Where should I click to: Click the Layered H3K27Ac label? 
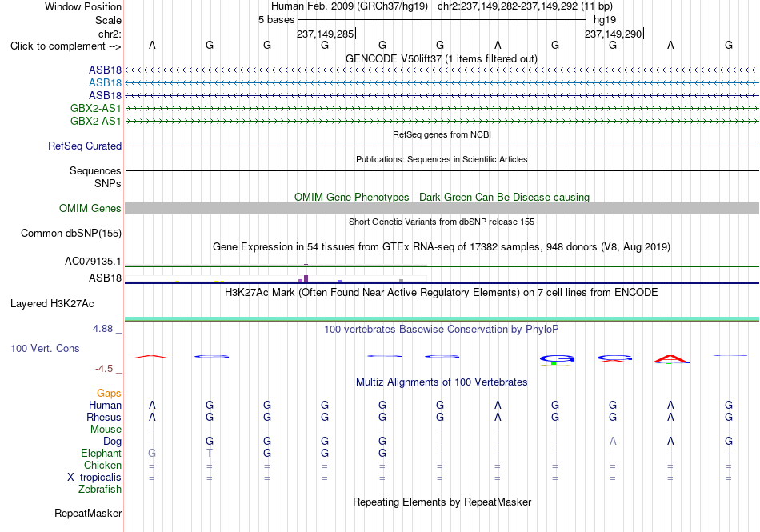coord(52,304)
